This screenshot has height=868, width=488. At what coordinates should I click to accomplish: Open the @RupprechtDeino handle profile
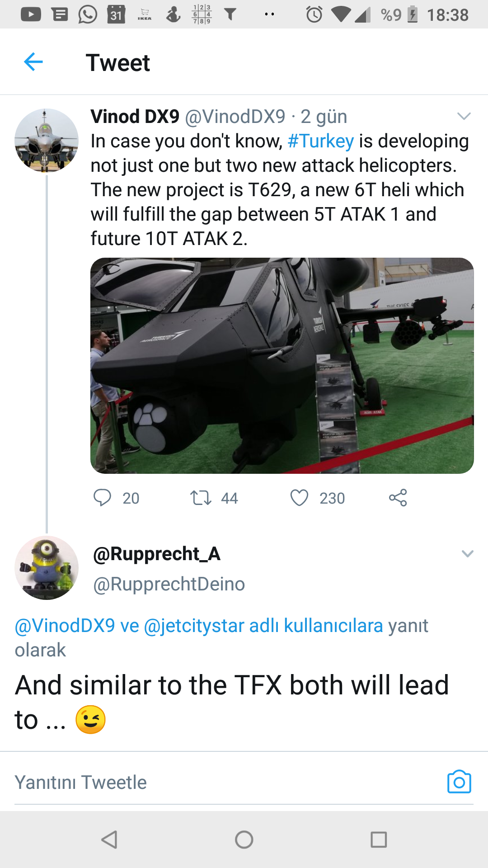click(x=169, y=584)
